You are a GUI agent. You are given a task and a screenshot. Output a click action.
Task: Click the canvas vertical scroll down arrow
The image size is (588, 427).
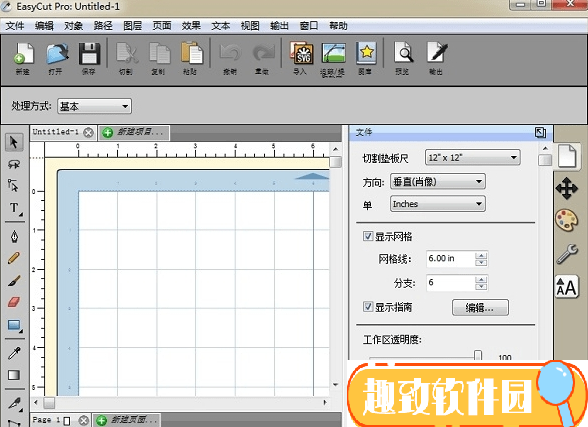[336, 385]
